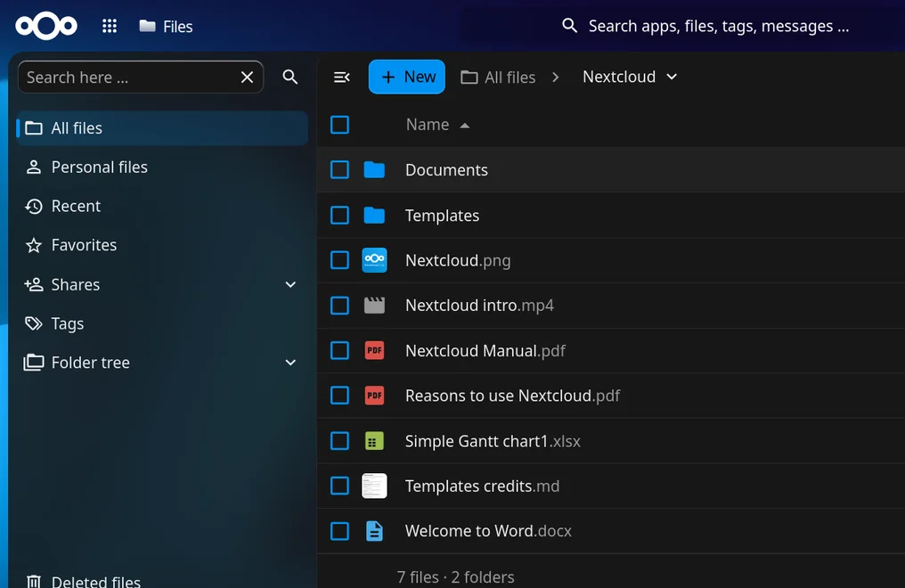Click the PDF icon of Nextcloud Manual

tap(375, 350)
